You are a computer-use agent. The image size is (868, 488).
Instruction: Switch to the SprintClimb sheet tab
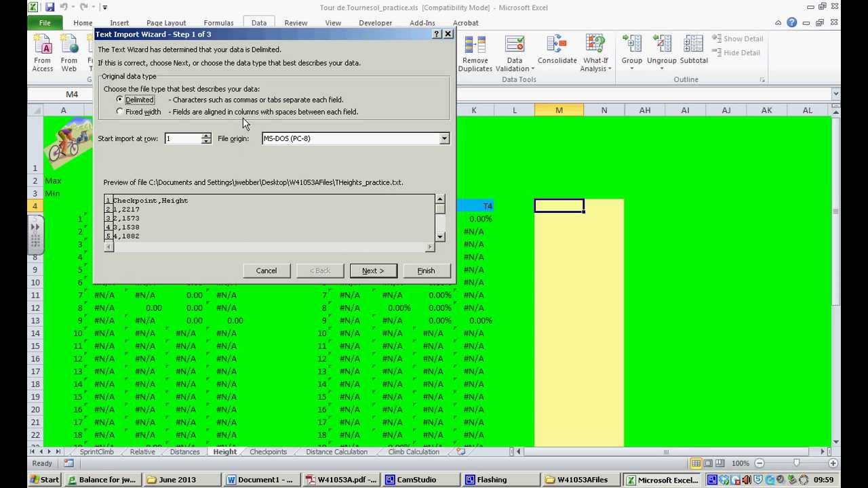(96, 452)
